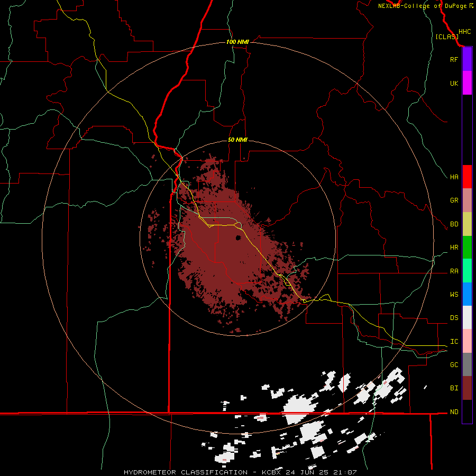The image size is (476, 476).
Task: Select the 50 NMI range ring label
Action: 237,140
